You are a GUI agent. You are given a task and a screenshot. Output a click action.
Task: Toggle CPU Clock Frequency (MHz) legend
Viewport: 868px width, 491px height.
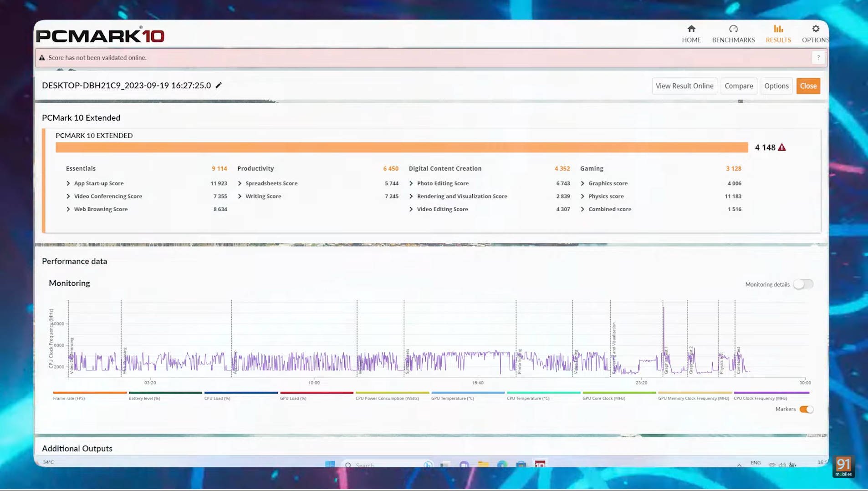tap(771, 396)
